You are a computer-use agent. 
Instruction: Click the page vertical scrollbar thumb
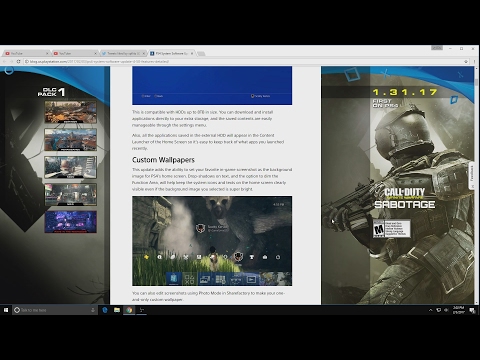pos(477,81)
